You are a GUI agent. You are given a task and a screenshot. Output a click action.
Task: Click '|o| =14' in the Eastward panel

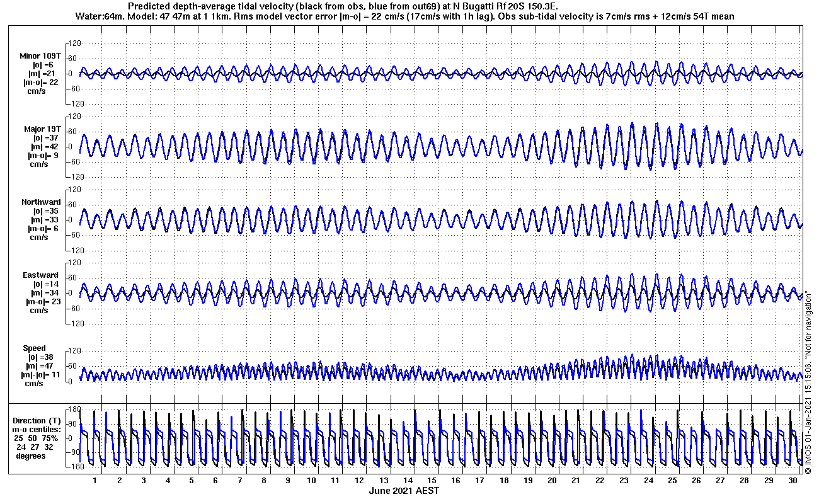pyautogui.click(x=45, y=283)
